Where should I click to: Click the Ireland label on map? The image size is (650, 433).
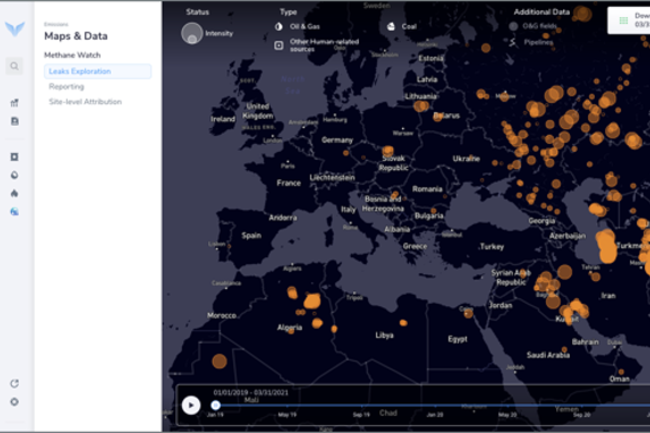point(223,119)
